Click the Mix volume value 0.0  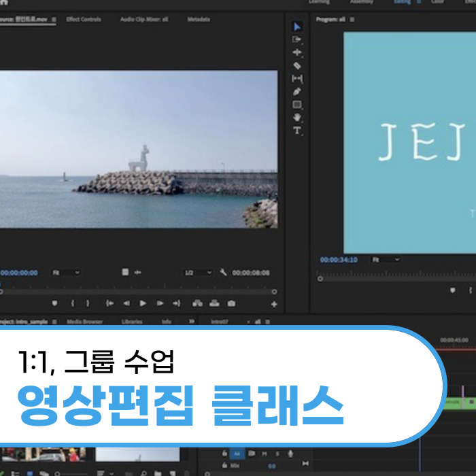(x=272, y=466)
